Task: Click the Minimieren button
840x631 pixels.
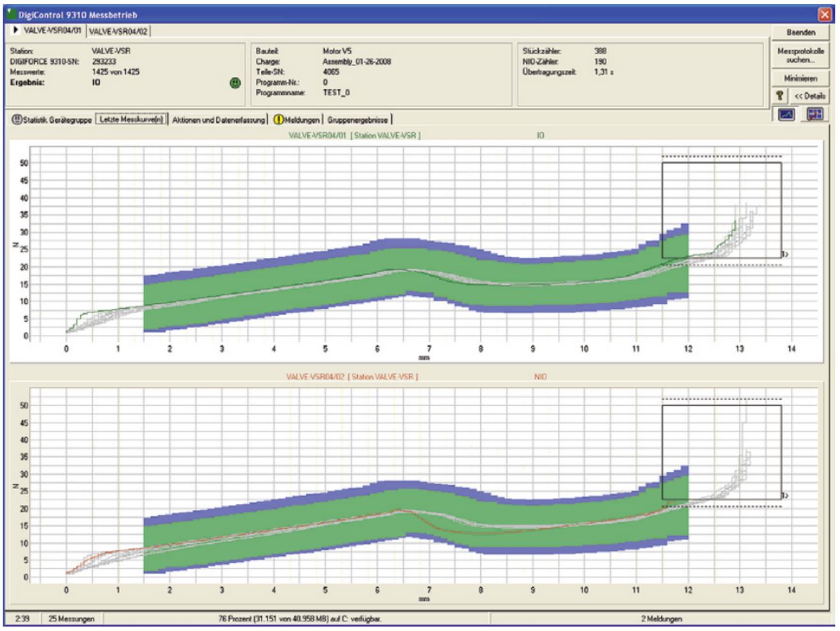Action: click(800, 78)
